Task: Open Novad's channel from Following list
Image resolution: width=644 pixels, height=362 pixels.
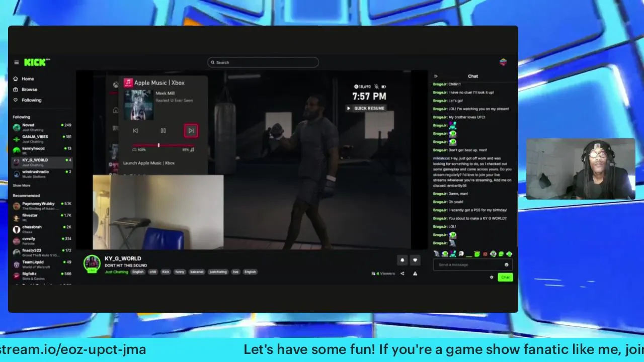Action: [x=42, y=127]
